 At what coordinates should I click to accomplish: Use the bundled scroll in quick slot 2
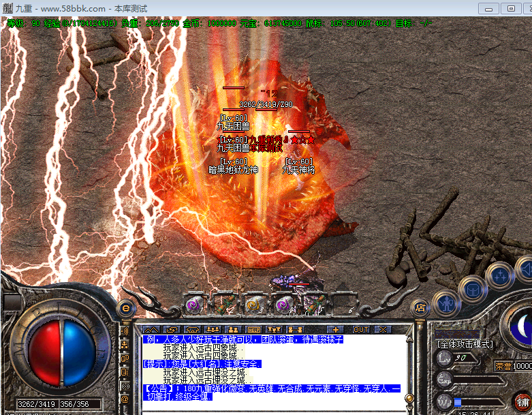point(224,304)
